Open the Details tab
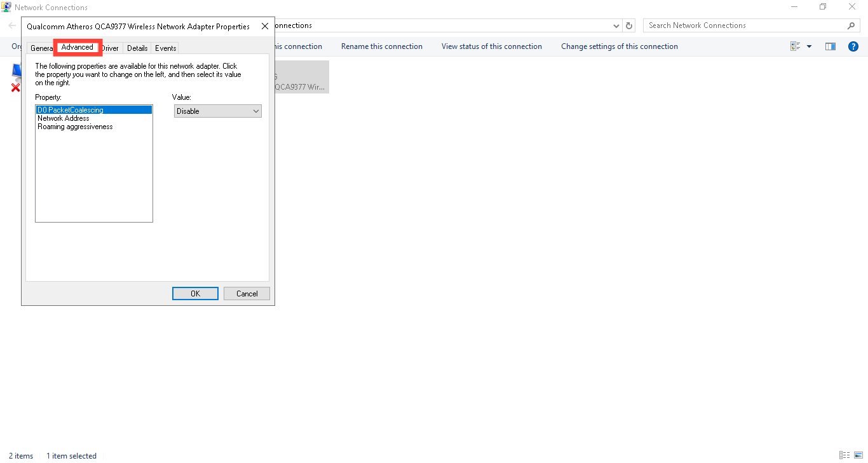Image resolution: width=868 pixels, height=463 pixels. click(x=137, y=48)
